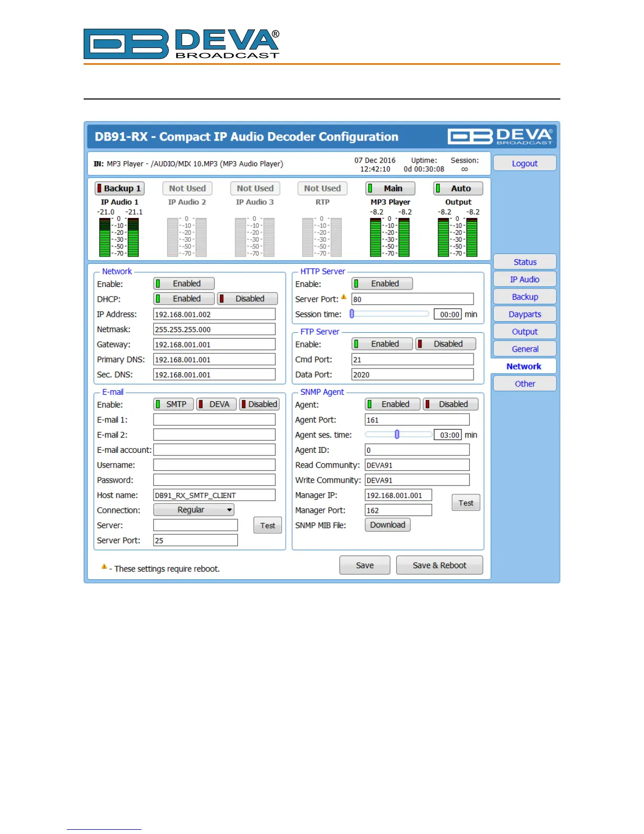Click the Auto output indicator

pos(458,188)
